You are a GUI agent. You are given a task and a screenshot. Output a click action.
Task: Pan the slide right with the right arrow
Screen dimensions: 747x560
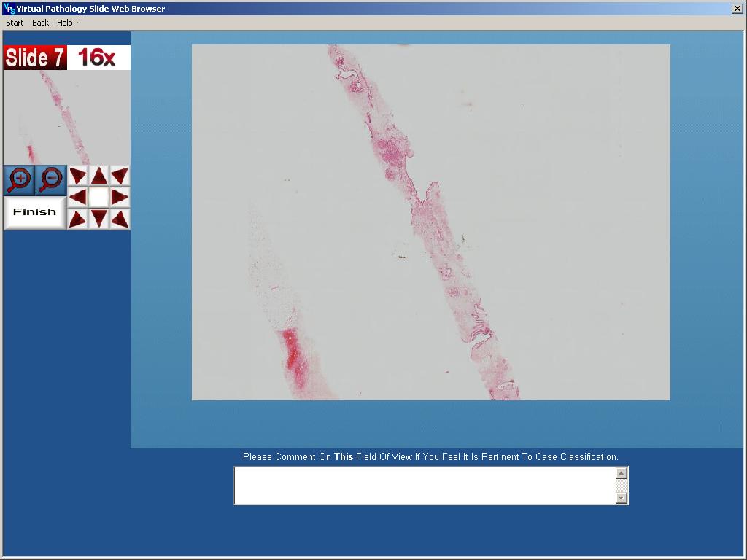coord(120,197)
